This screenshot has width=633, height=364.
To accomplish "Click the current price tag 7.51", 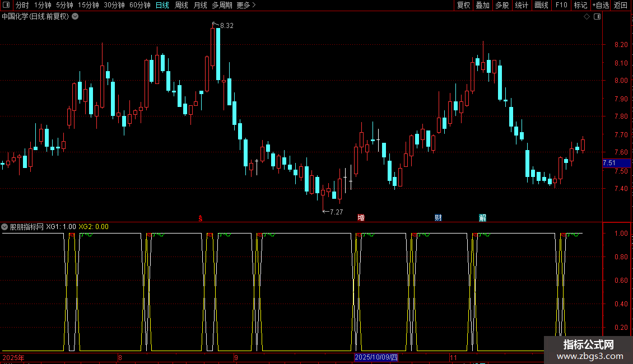I will 616,163.
